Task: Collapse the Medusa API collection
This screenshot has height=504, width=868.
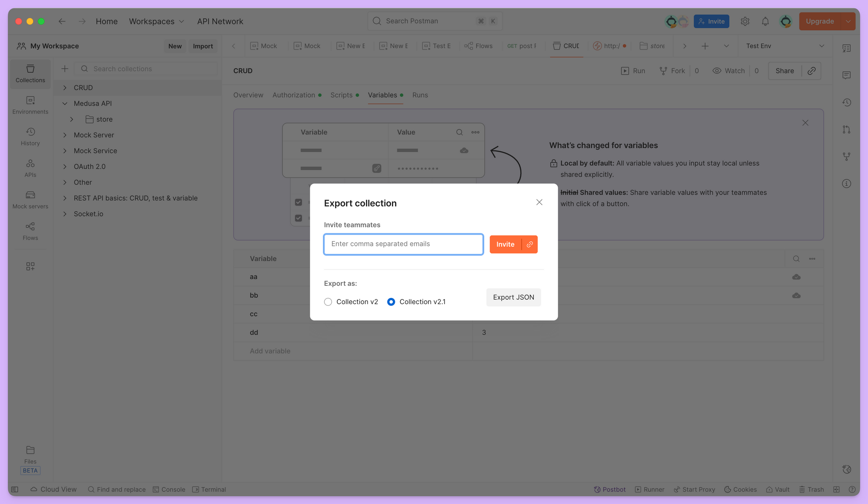Action: click(65, 103)
